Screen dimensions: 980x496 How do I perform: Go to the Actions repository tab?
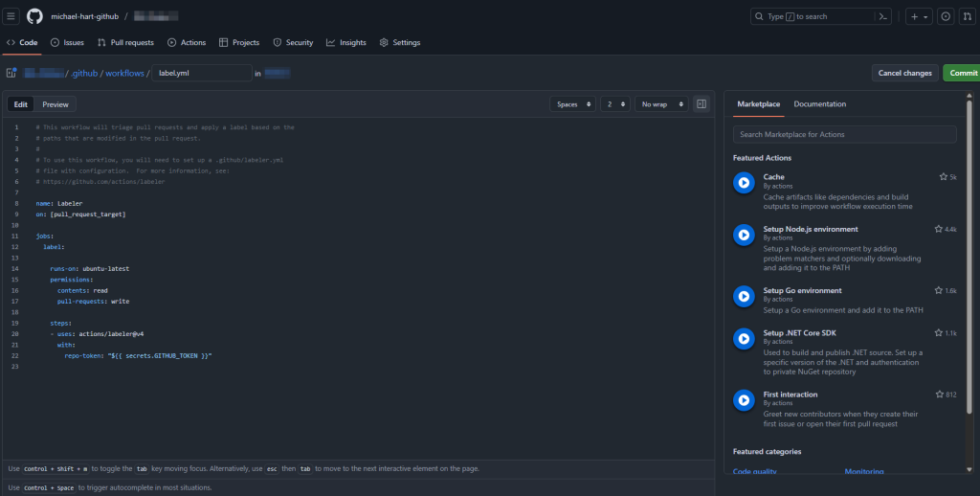(187, 43)
